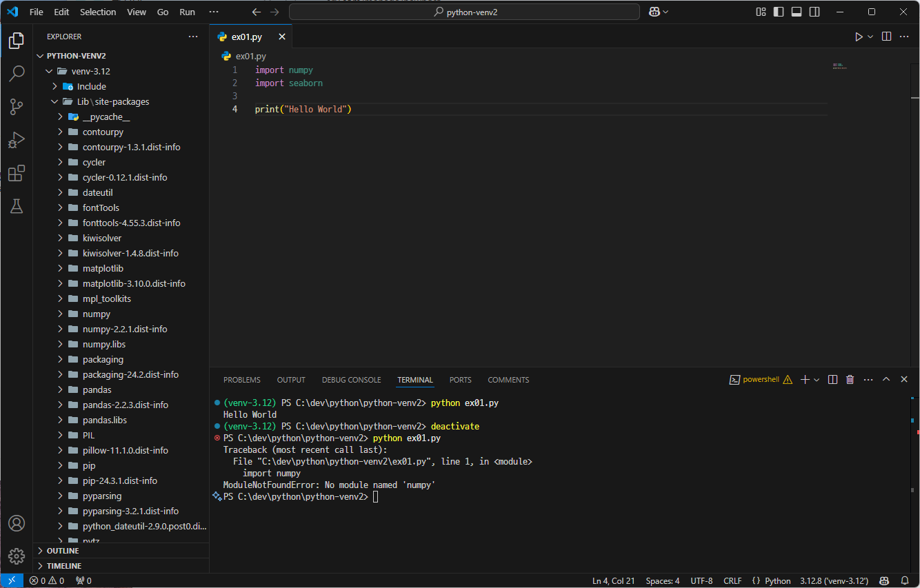Image resolution: width=920 pixels, height=588 pixels.
Task: Open the Edit menu
Action: tap(61, 12)
